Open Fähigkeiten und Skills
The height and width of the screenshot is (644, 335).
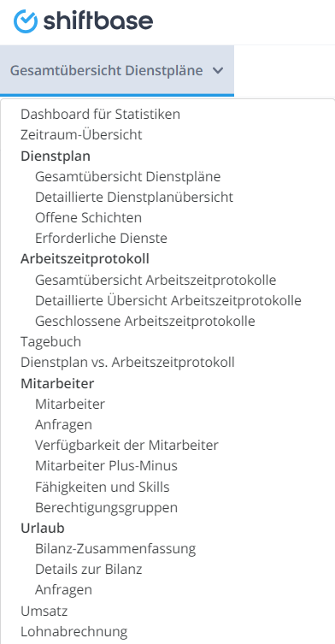103,487
